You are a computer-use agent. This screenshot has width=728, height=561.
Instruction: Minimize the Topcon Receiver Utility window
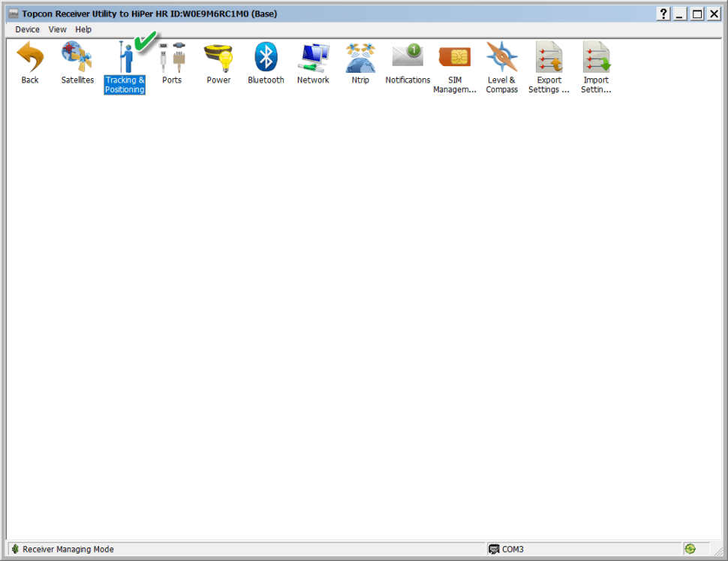(680, 14)
